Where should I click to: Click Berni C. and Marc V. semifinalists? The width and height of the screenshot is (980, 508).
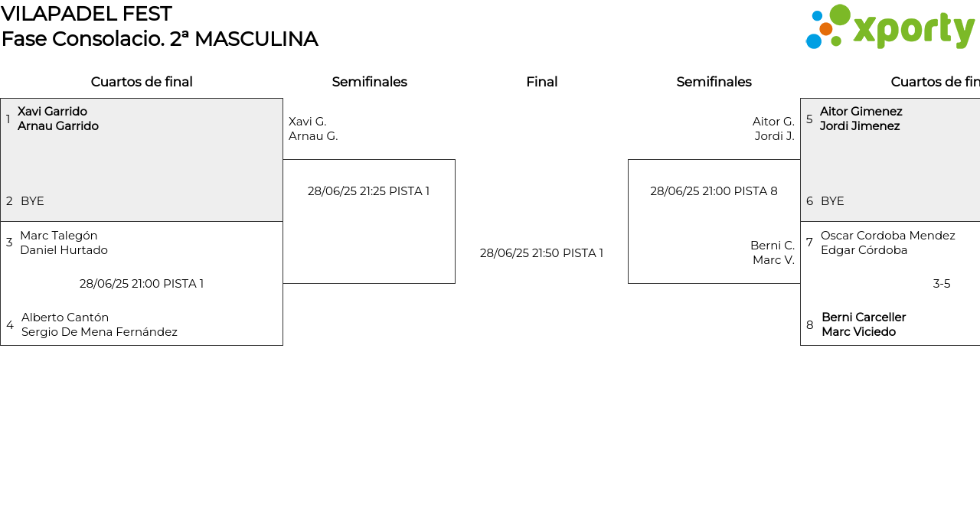tap(772, 252)
